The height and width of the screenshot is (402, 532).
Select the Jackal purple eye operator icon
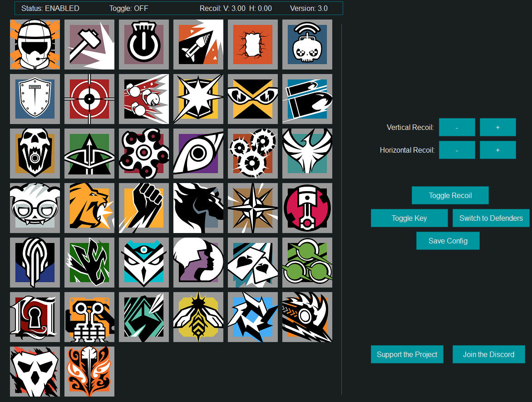tap(198, 154)
